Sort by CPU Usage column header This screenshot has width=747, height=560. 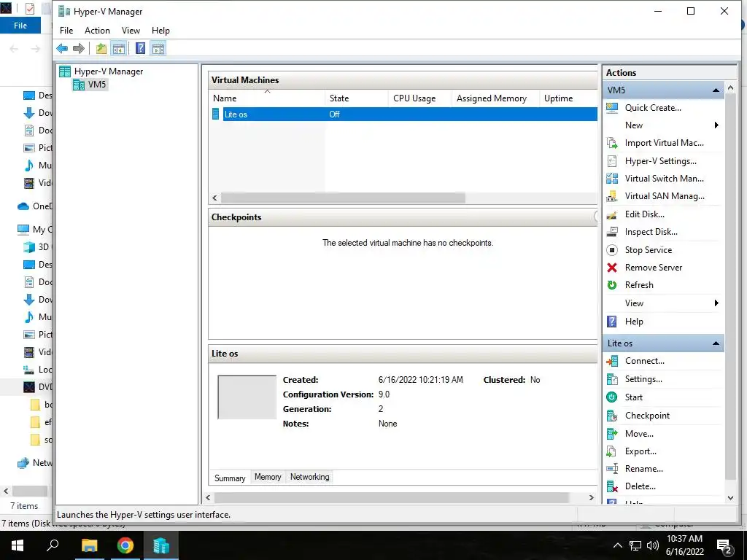pos(419,98)
